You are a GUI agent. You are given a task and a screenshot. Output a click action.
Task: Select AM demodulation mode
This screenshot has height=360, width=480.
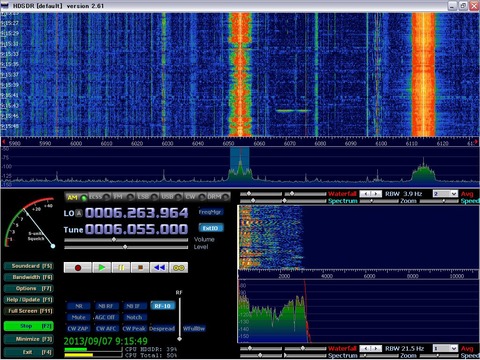76,197
